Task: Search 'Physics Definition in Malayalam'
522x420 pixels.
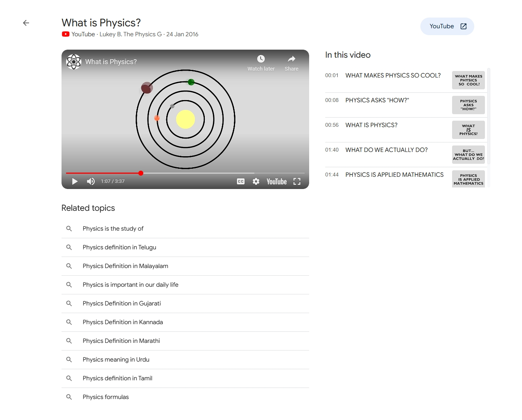Action: 185,266
